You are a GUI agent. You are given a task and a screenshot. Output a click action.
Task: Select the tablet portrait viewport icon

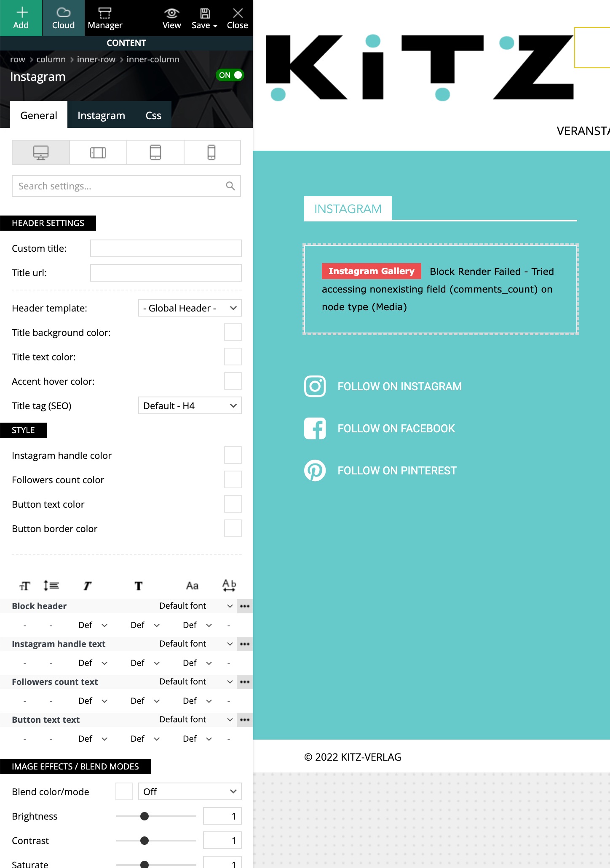155,152
